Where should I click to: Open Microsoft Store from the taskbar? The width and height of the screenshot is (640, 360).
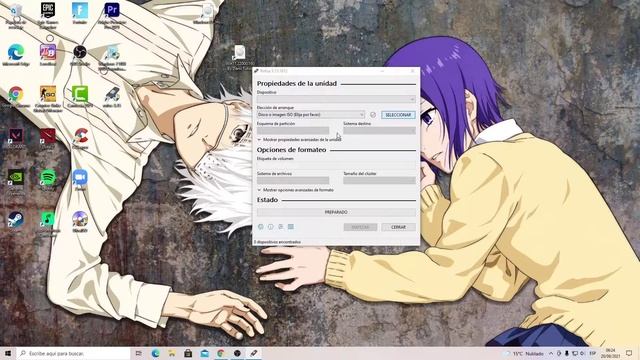pos(188,353)
